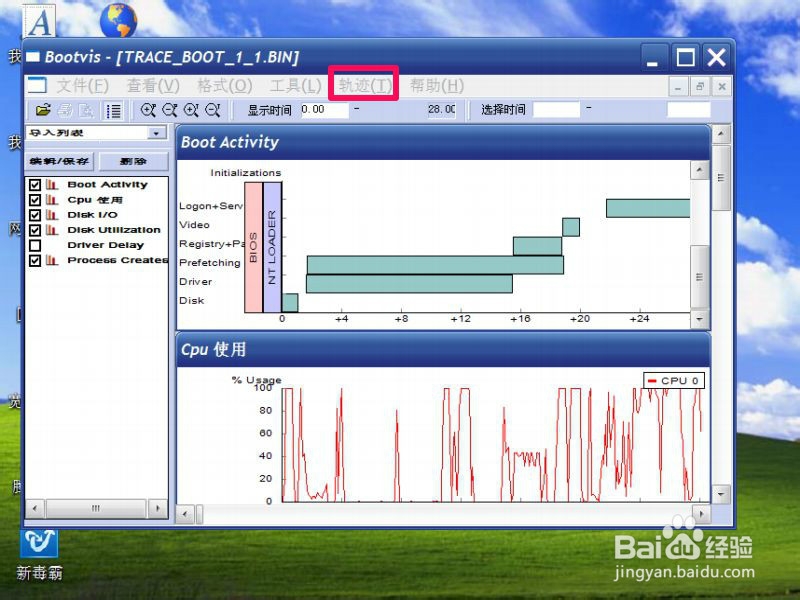Click main pane vertical scrollbar thumb

click(x=721, y=178)
